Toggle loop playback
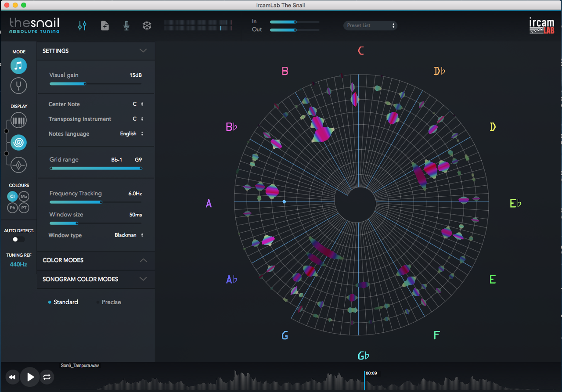Image resolution: width=562 pixels, height=392 pixels. click(47, 377)
